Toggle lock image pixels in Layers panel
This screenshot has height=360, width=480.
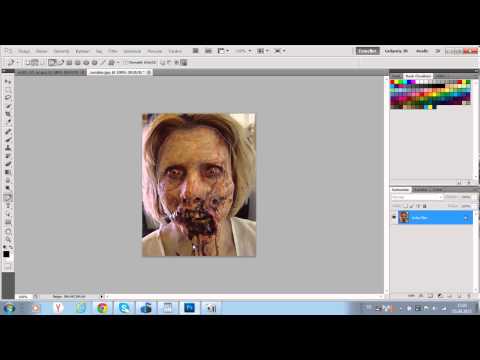(412, 206)
